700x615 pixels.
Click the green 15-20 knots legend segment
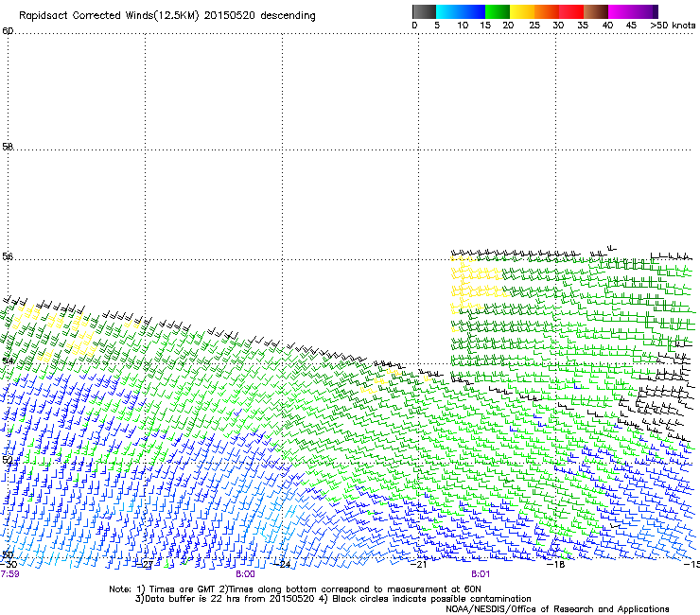(498, 11)
